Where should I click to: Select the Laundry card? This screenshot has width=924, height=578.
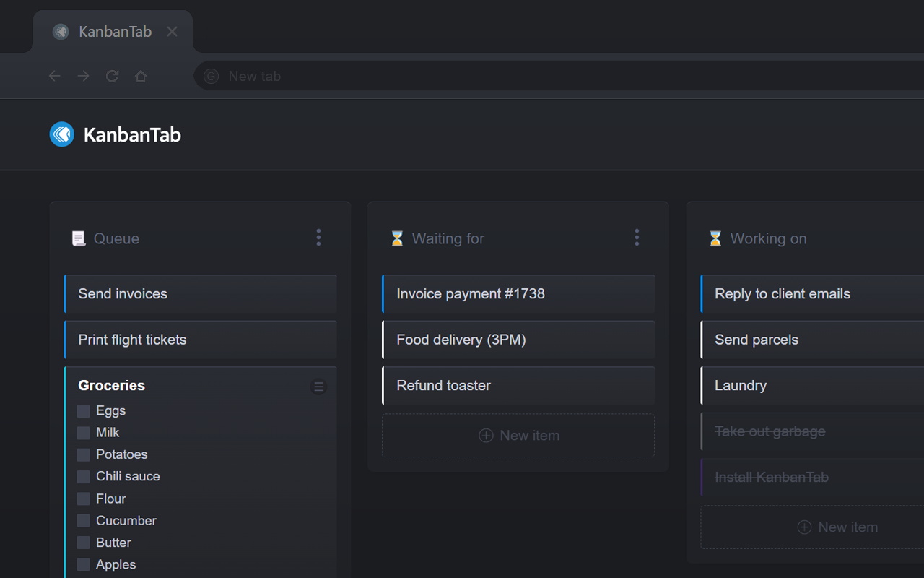[x=812, y=386]
